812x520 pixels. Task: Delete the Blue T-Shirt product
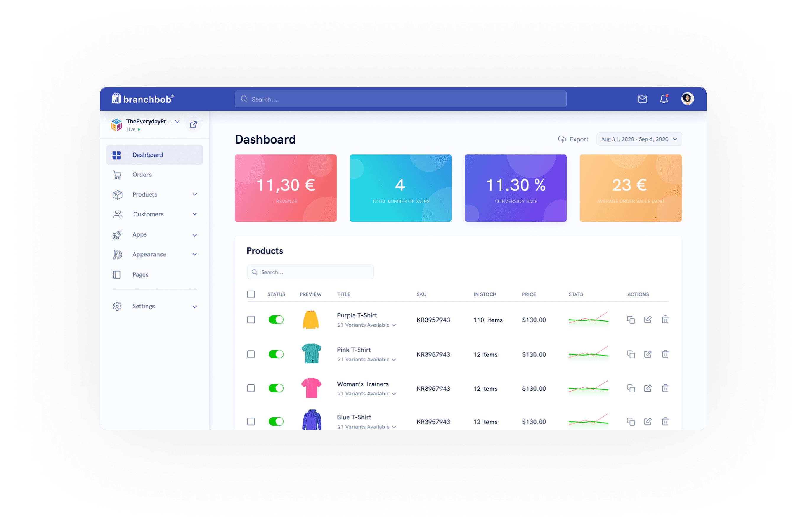[665, 421]
